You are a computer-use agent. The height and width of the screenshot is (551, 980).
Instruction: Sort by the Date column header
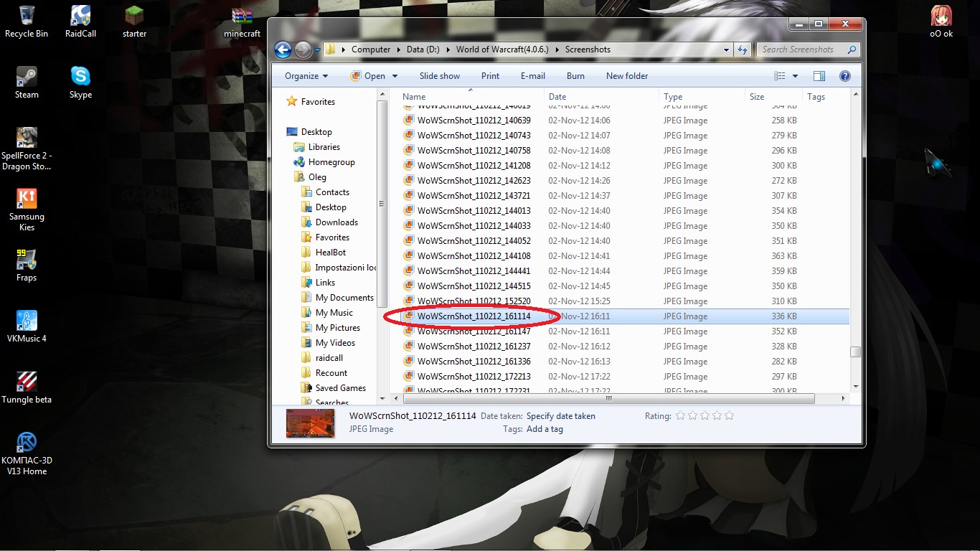557,97
